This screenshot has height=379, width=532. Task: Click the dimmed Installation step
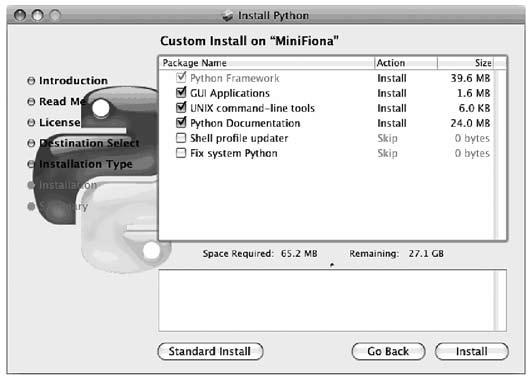click(68, 185)
